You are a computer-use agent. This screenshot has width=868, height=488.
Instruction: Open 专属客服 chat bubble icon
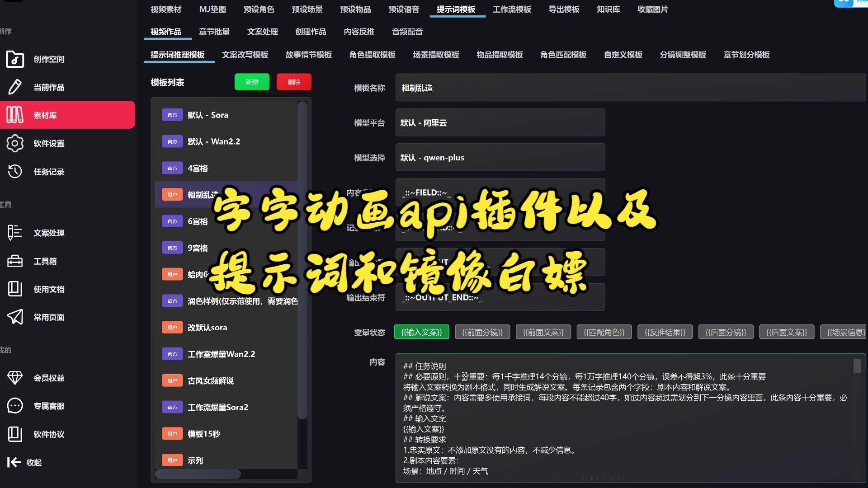[15, 406]
